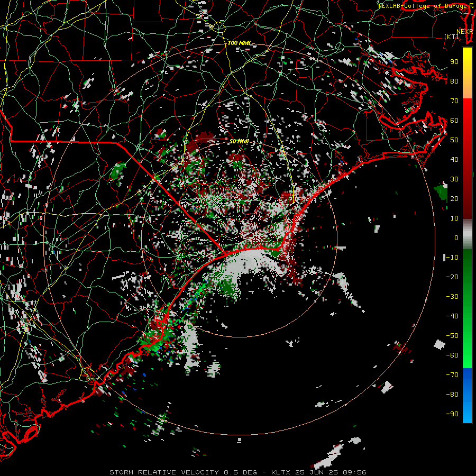This screenshot has width=476, height=476.
Task: Click the "STORM RELATIVE VELOCITY" caption text
Action: point(164,472)
